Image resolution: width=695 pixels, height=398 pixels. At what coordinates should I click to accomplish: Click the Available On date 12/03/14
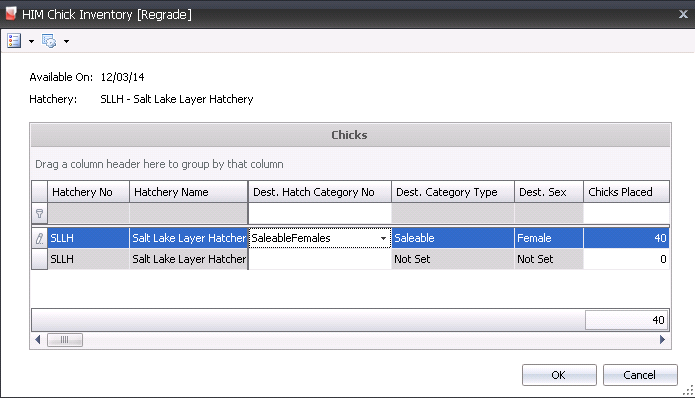point(122,77)
